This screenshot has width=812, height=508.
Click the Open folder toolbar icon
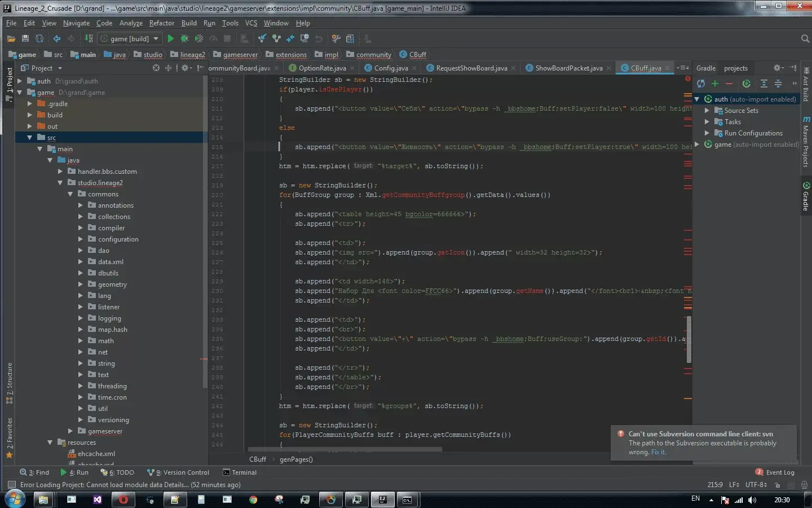coord(11,39)
